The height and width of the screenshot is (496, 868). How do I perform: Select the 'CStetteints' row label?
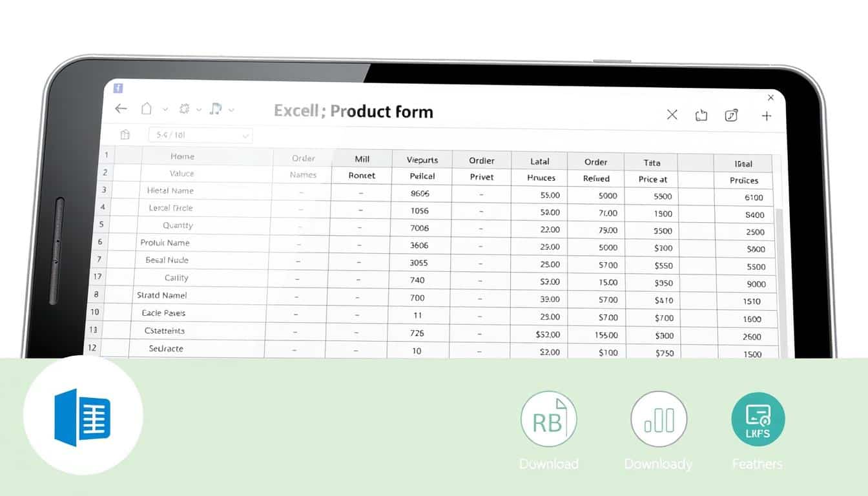[x=165, y=331]
